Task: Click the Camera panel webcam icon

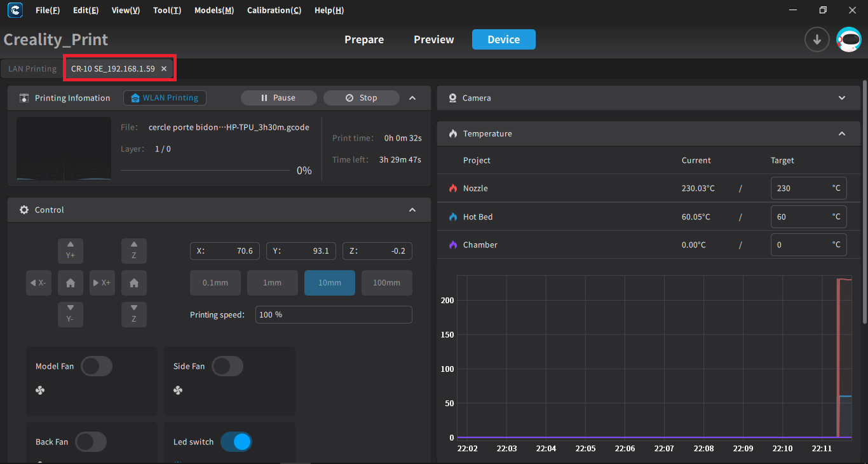Action: (453, 98)
